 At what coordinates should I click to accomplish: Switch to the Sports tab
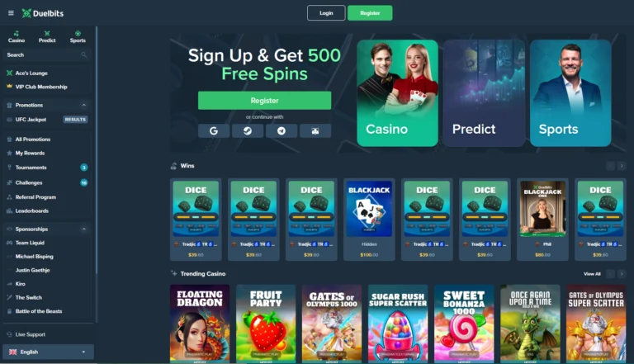tap(78, 37)
